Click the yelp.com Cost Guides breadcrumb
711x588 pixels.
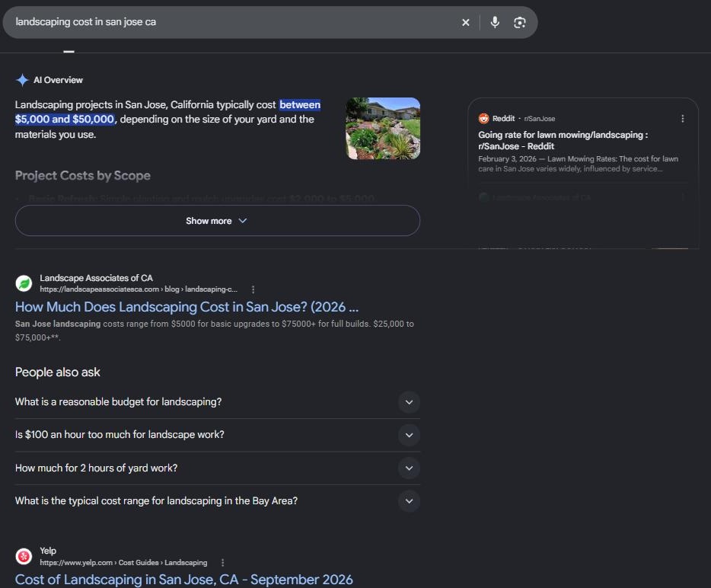123,563
